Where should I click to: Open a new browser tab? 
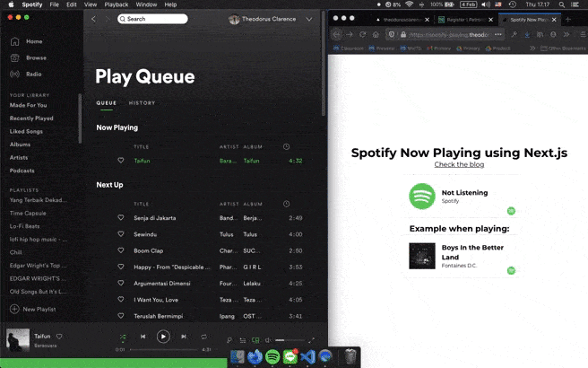[567, 20]
